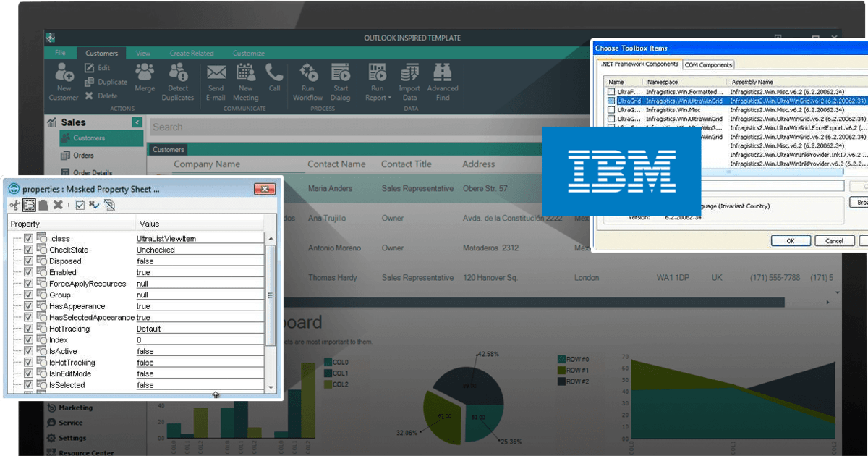Close the Masked Property Sheet window
The height and width of the screenshot is (456, 868).
tap(265, 189)
